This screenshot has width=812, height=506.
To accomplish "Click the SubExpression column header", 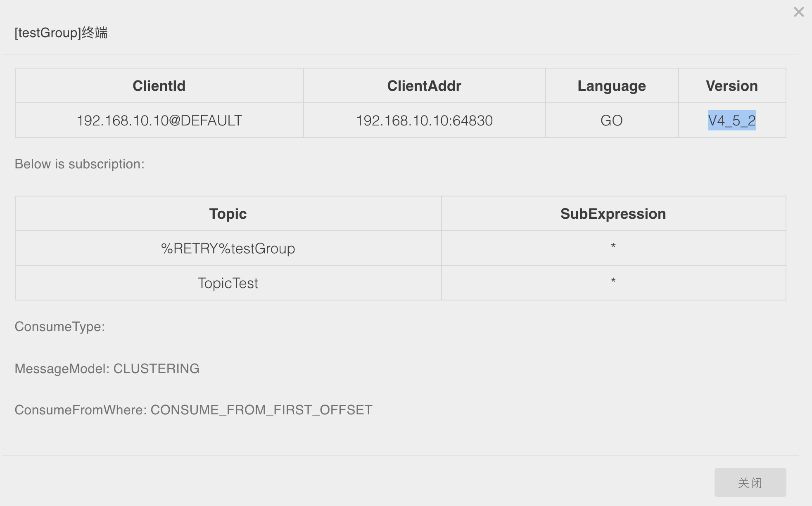I will pyautogui.click(x=614, y=213).
